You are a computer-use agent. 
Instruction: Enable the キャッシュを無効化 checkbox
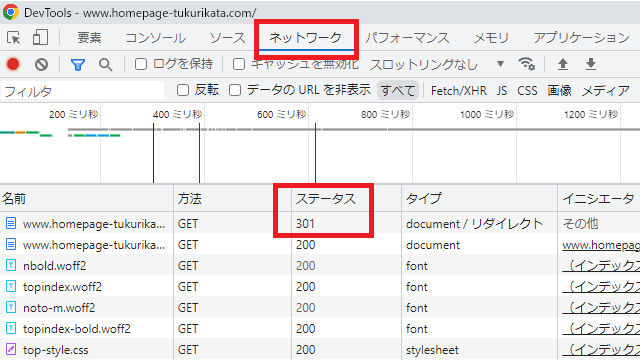pos(239,64)
